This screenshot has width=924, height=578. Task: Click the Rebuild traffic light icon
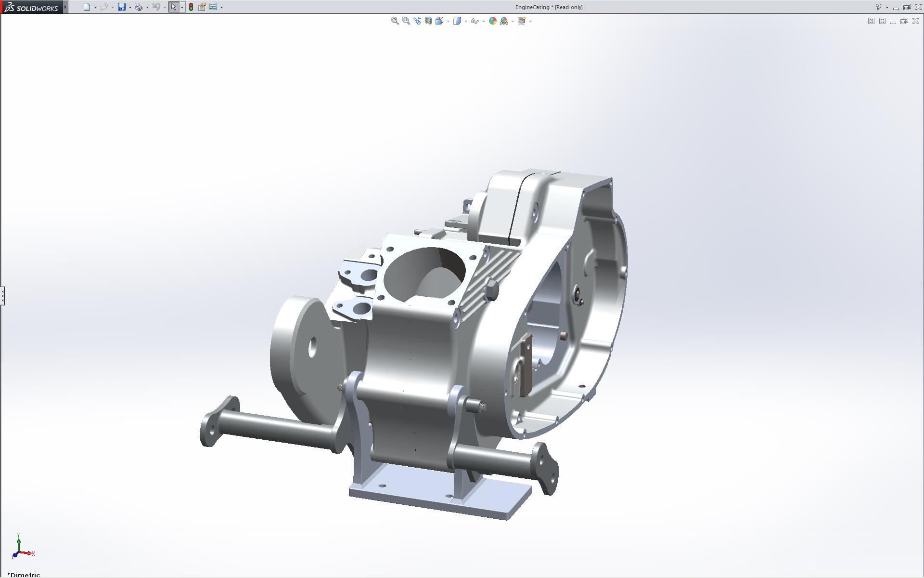coord(191,7)
